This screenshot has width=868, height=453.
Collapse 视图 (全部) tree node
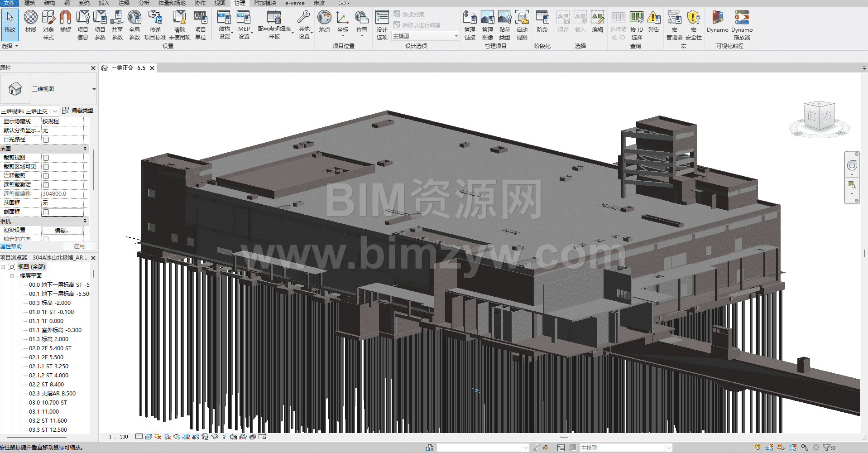tap(3, 267)
